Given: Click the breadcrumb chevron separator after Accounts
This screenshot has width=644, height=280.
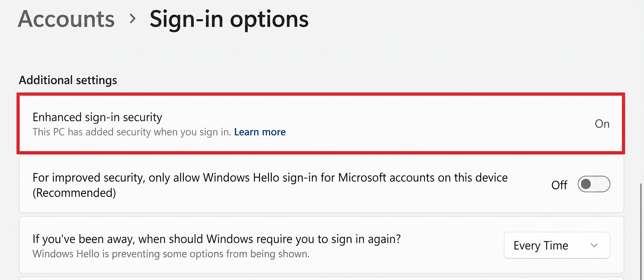Looking at the screenshot, I should tap(132, 19).
